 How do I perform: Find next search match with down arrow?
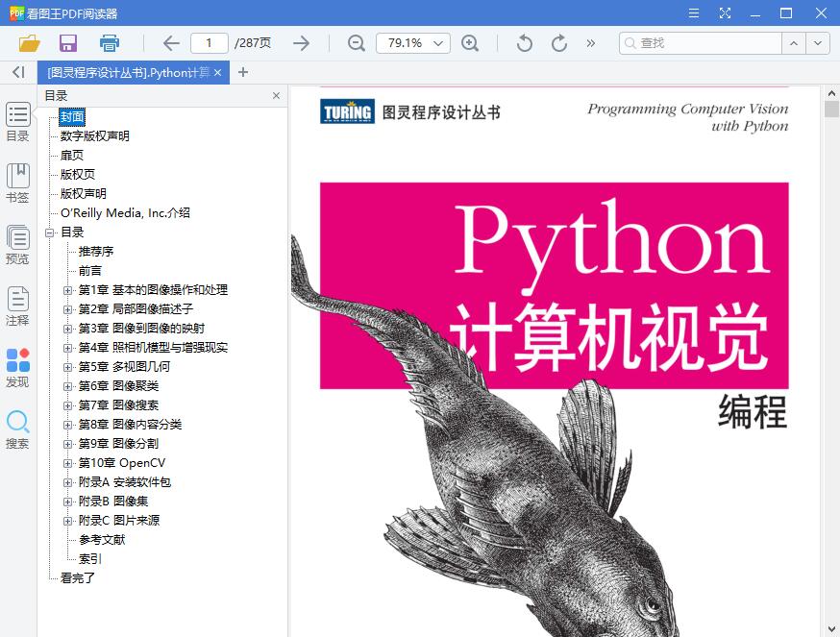(x=818, y=43)
